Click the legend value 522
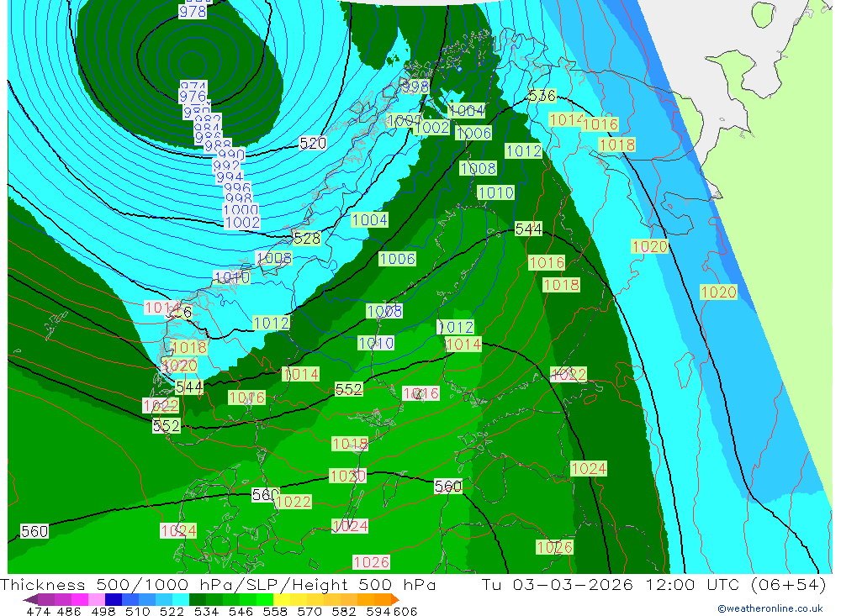Image resolution: width=841 pixels, height=616 pixels. 172,611
